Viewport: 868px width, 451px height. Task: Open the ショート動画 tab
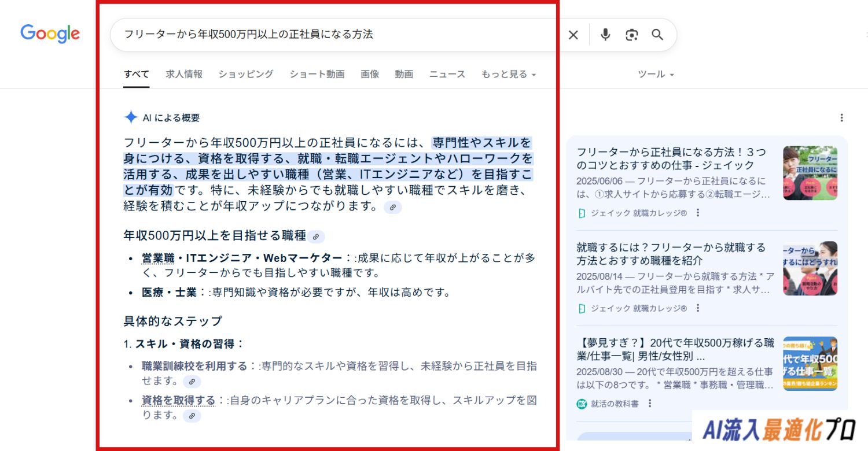point(317,74)
